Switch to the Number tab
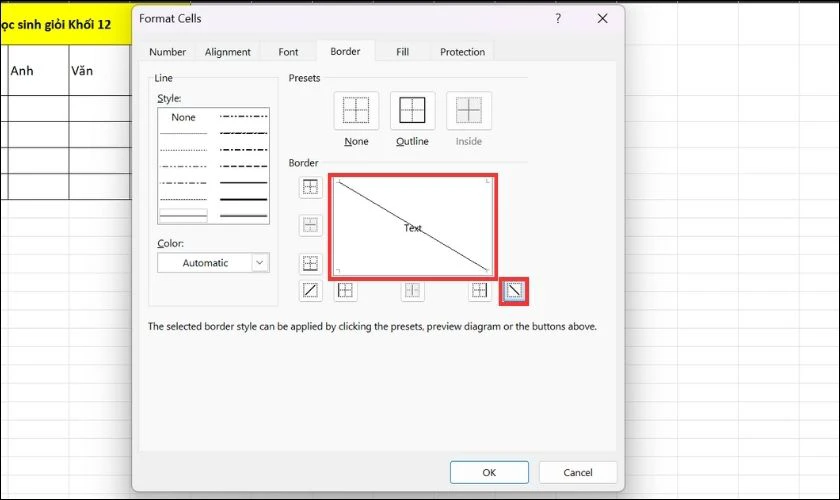 point(167,52)
